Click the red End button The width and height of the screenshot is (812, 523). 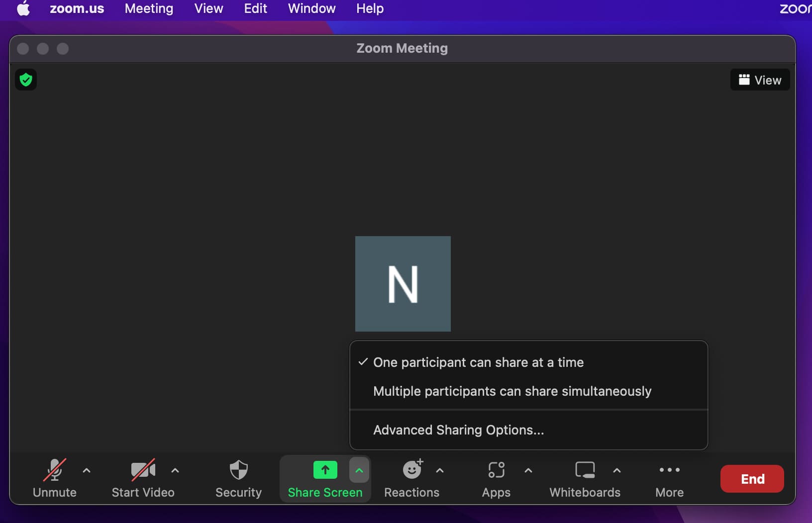(x=752, y=479)
